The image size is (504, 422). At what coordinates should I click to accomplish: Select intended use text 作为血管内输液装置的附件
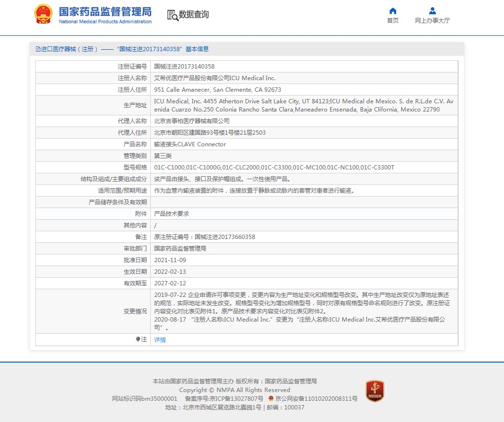point(254,190)
